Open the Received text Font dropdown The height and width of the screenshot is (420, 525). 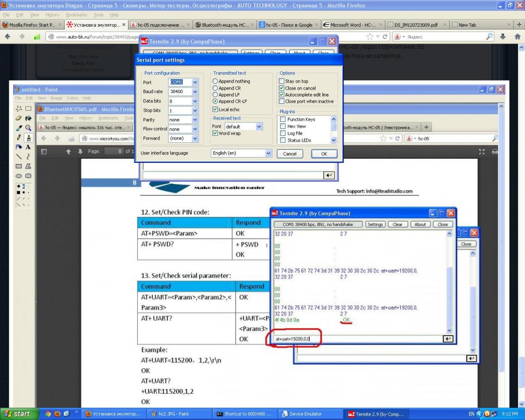[259, 126]
